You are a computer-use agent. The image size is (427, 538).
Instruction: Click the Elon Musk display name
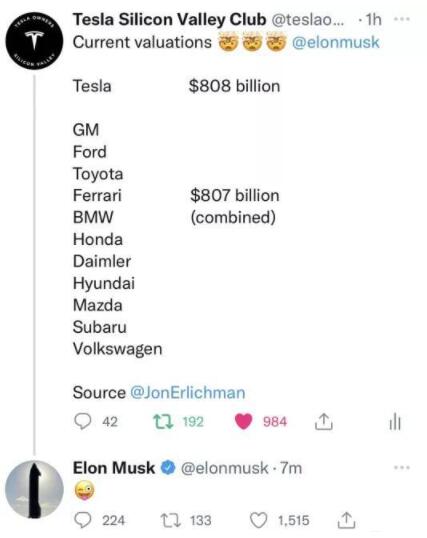pos(114,468)
